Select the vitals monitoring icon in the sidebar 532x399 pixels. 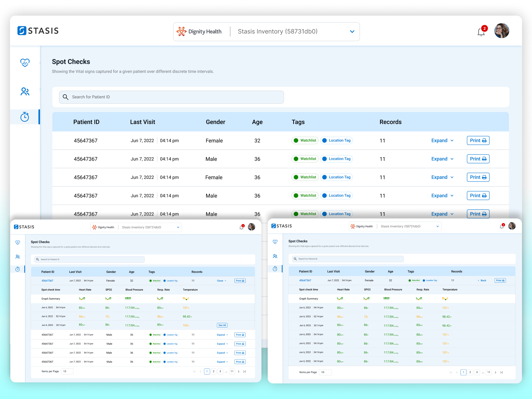coord(25,63)
